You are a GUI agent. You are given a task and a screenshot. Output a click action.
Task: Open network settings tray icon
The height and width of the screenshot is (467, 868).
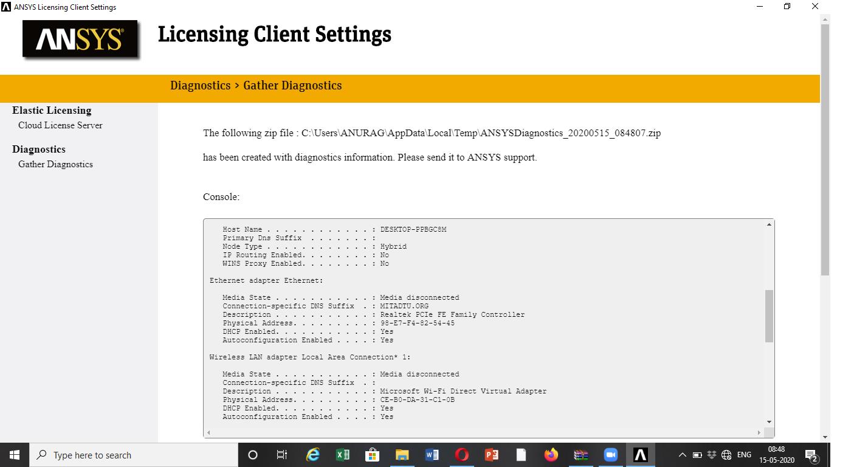point(726,455)
